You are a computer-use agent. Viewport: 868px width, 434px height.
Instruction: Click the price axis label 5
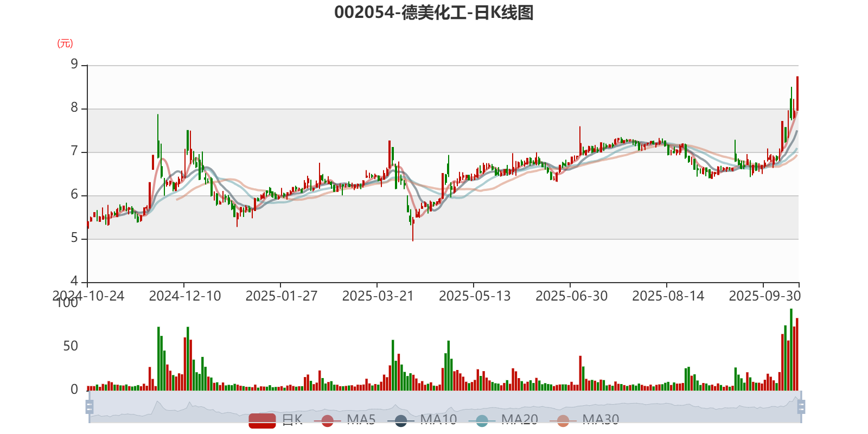point(74,238)
